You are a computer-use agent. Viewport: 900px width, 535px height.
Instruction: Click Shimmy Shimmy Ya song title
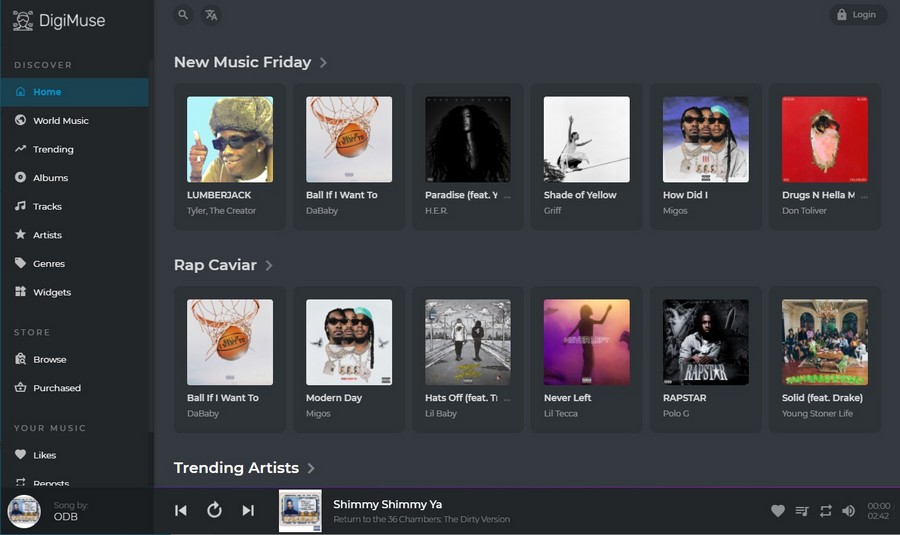[387, 505]
